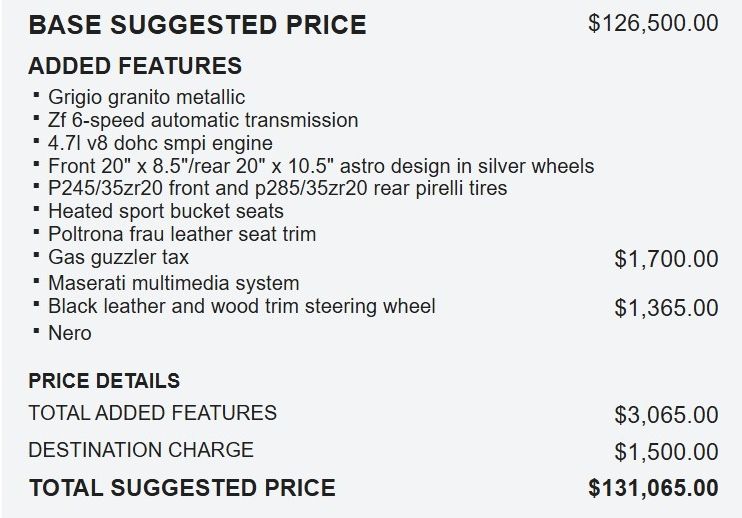Viewport: 742px width, 518px height.
Task: Select the pirelli tires feature line
Action: 277,188
